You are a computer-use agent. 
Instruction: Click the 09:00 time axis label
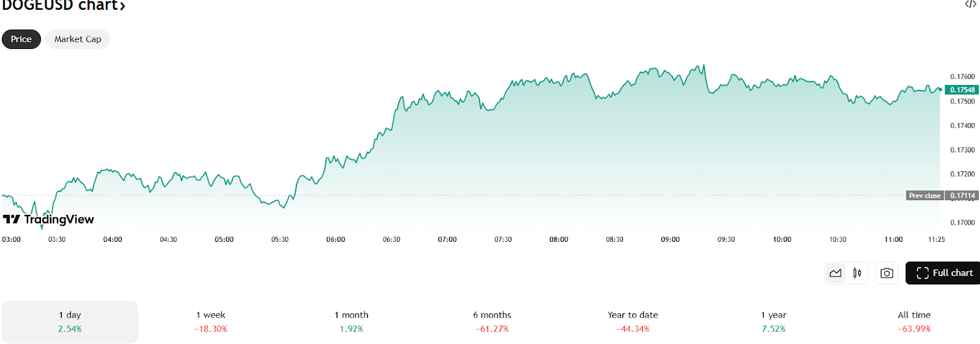[670, 239]
